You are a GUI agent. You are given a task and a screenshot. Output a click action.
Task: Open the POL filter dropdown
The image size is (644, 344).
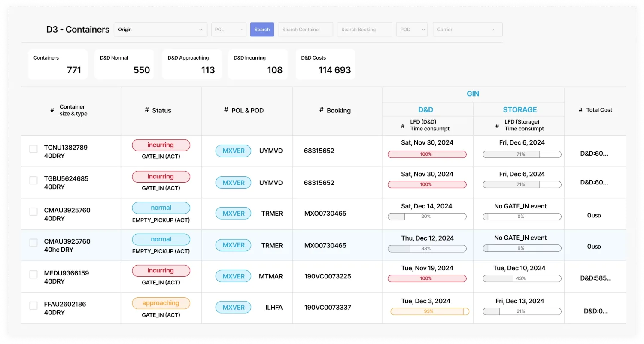(229, 30)
